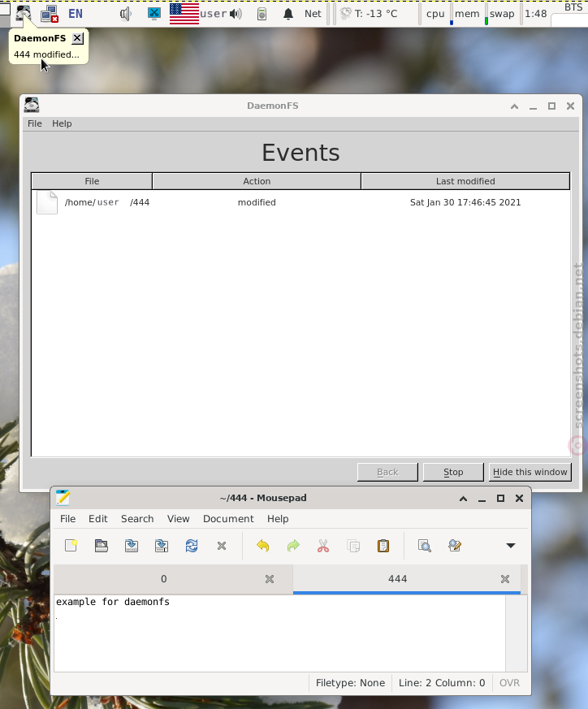Open the View menu in Mousepad
This screenshot has height=709, width=588.
[178, 519]
